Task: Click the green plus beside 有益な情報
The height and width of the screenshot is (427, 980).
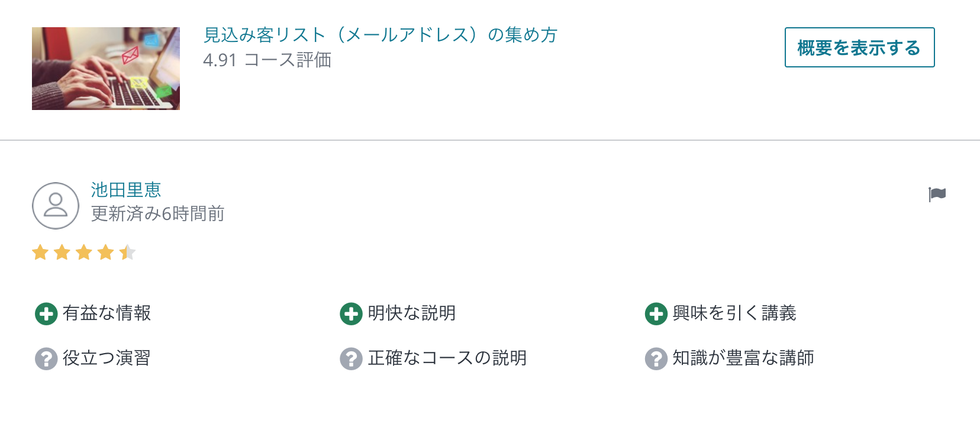Action: [x=46, y=313]
